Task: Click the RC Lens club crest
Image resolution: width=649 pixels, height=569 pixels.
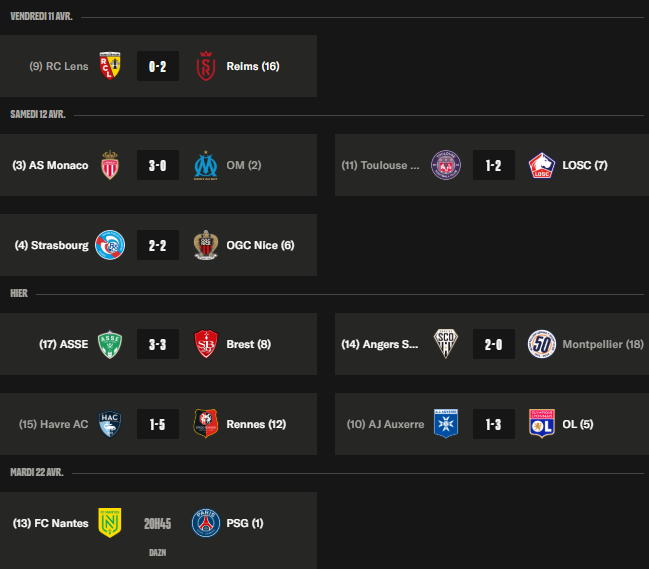Action: [x=109, y=66]
